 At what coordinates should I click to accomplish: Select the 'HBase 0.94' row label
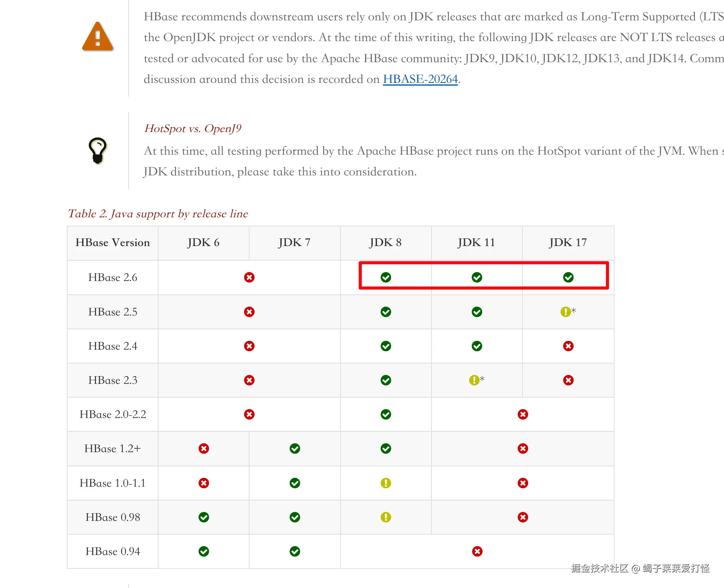pyautogui.click(x=112, y=551)
